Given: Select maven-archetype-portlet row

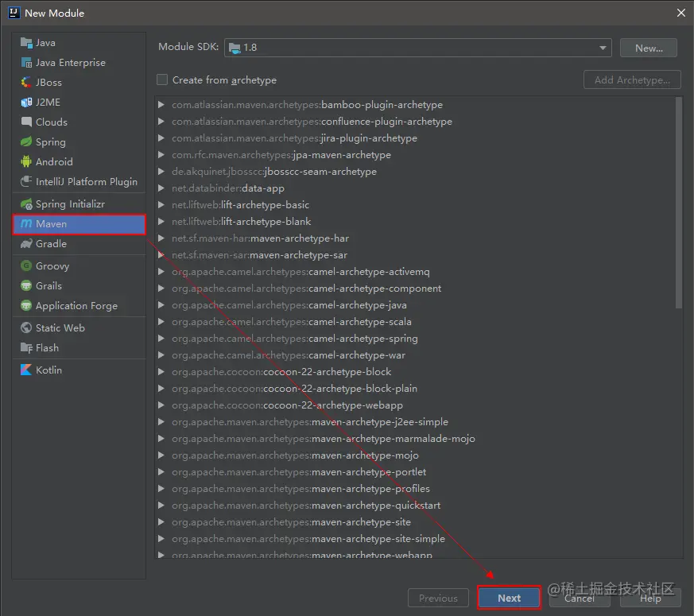Looking at the screenshot, I should click(416, 472).
